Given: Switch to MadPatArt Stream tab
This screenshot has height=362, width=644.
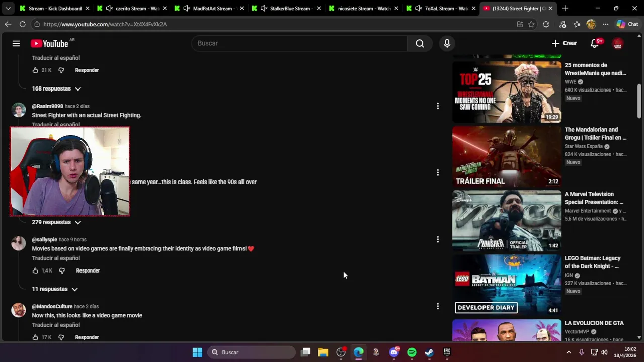Looking at the screenshot, I should pyautogui.click(x=209, y=8).
